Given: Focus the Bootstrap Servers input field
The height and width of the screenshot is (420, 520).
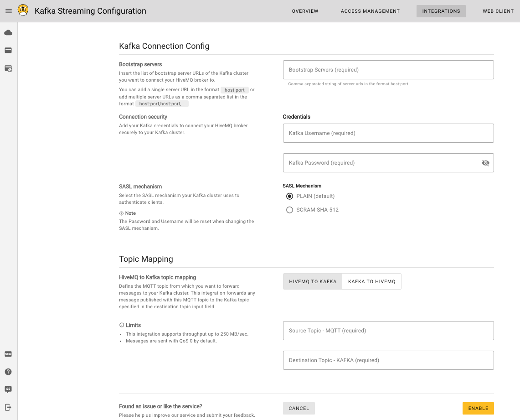Looking at the screenshot, I should click(388, 70).
